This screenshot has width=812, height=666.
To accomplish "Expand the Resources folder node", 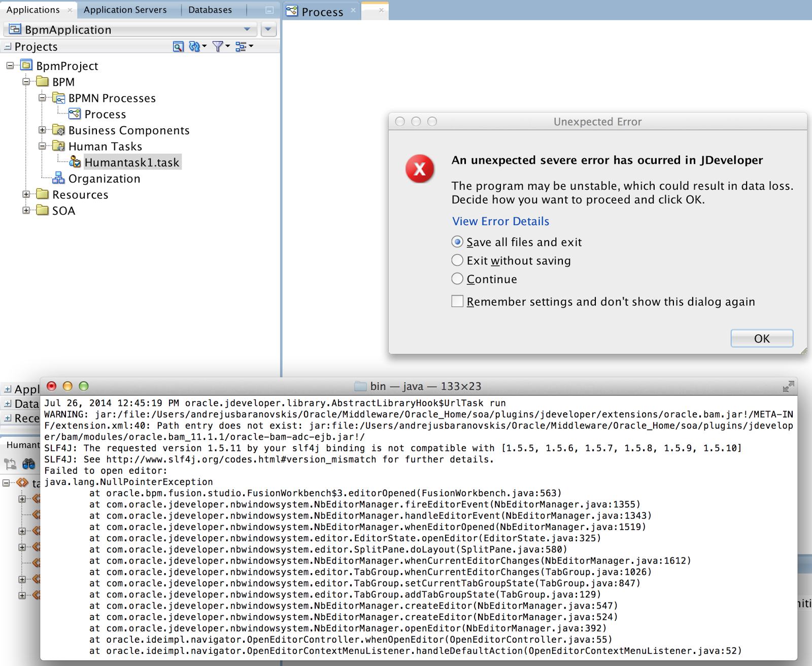I will [x=26, y=194].
